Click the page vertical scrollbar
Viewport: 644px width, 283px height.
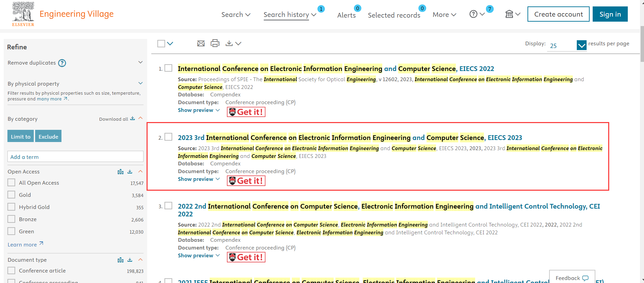pyautogui.click(x=642, y=44)
